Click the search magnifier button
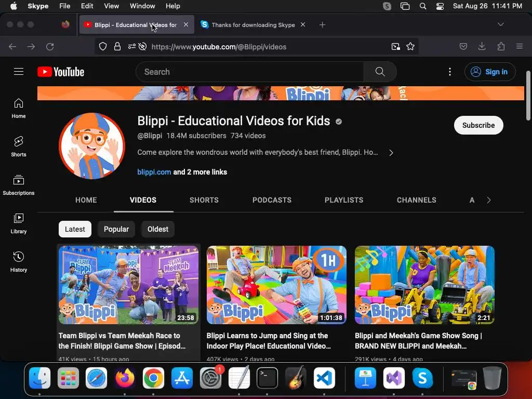This screenshot has height=399, width=532. click(380, 72)
